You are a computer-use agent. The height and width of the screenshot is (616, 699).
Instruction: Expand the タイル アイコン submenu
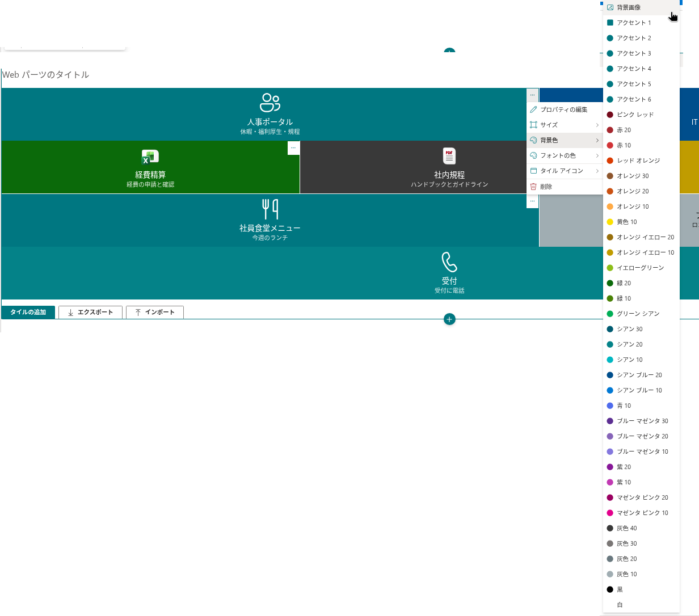click(565, 171)
